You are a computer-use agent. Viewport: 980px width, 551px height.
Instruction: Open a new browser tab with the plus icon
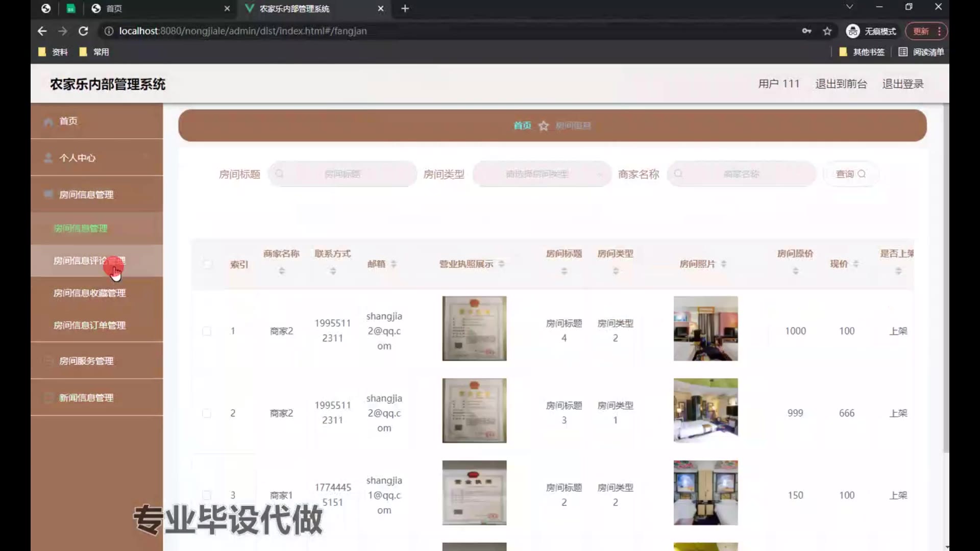click(405, 9)
